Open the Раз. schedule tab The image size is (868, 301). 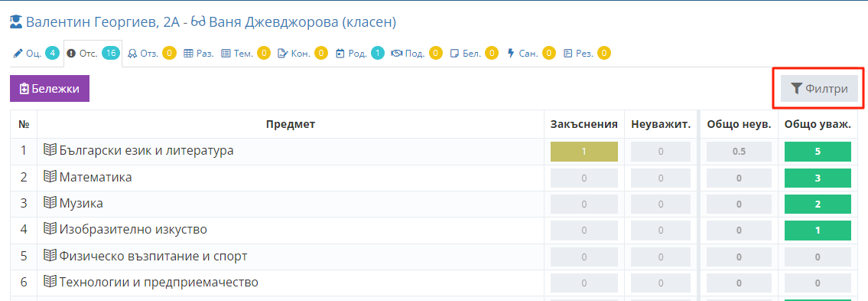tap(199, 54)
